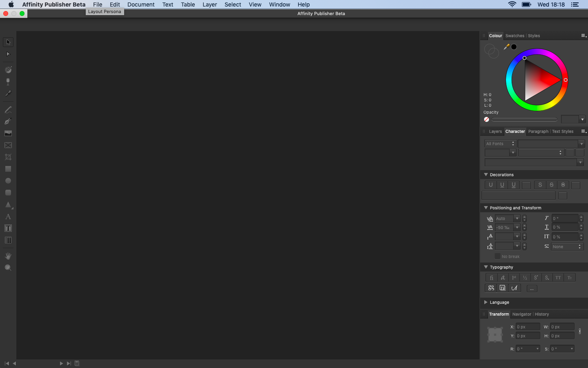Select the Rounded Rectangle tool
Screen dimensions: 588x368
8,193
